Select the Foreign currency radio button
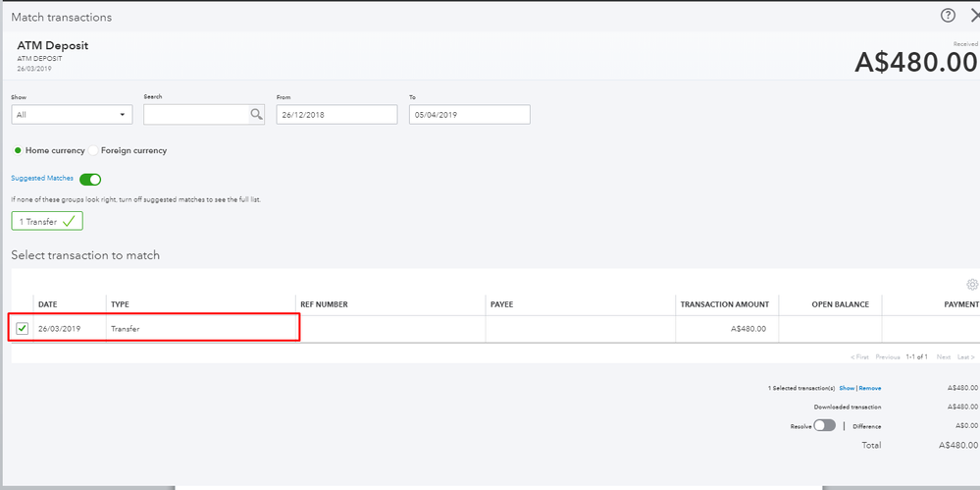 (93, 151)
